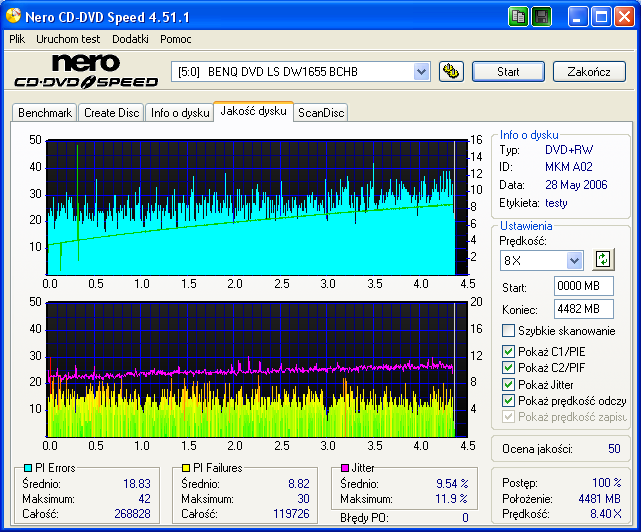Click the Koniec field 4482 MB
This screenshot has width=641, height=532.
pyautogui.click(x=584, y=309)
